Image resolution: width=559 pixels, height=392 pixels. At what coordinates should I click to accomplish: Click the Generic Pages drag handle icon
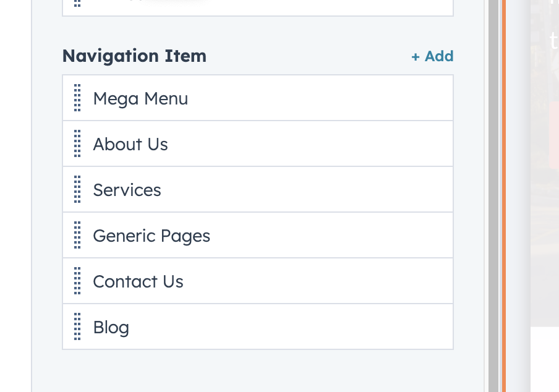[x=77, y=236]
